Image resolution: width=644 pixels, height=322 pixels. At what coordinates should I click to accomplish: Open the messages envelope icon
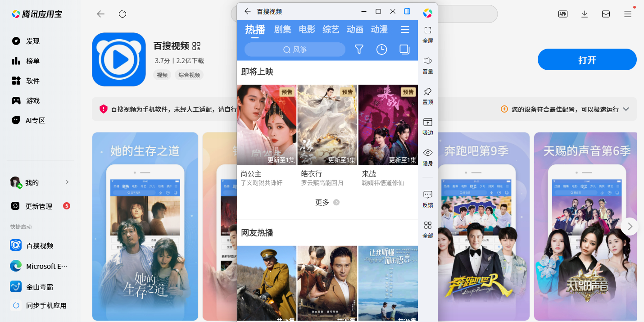tap(606, 14)
